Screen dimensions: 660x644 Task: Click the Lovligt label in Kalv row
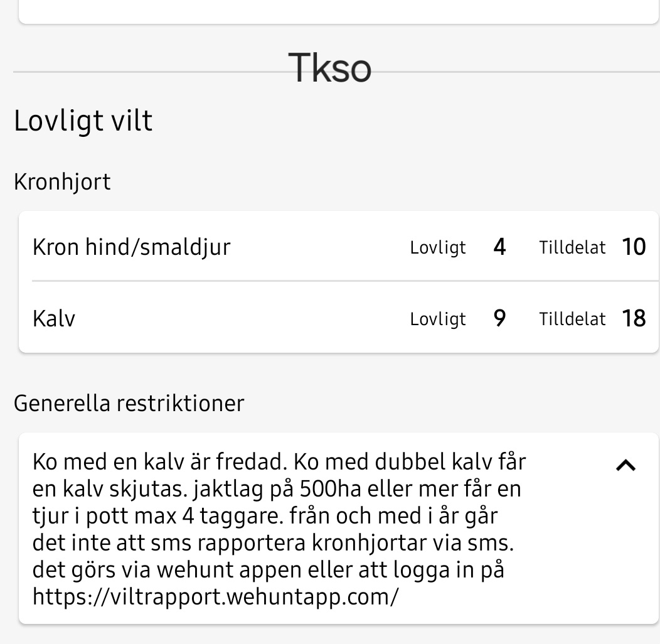coord(438,319)
